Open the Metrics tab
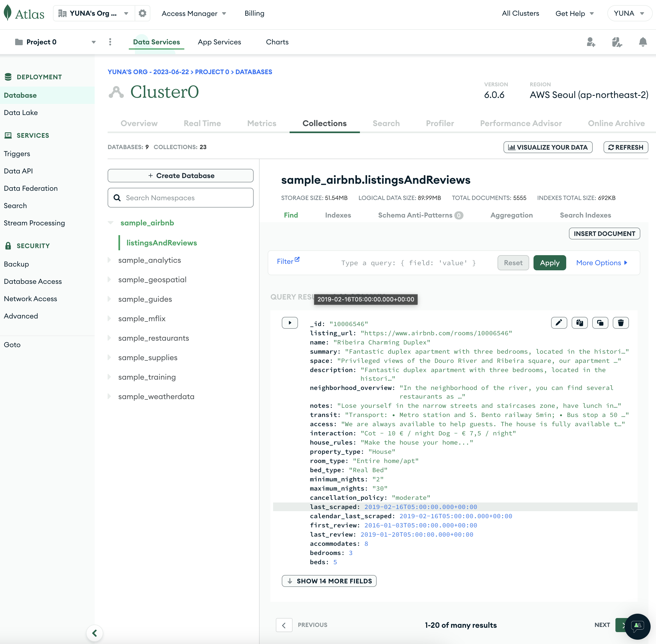The height and width of the screenshot is (644, 656). pyautogui.click(x=261, y=123)
